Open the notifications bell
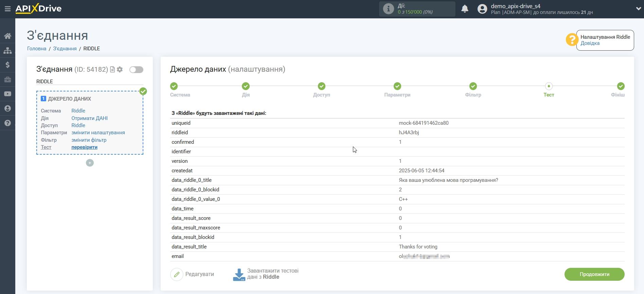Screen dimensions: 644x294 [x=465, y=9]
